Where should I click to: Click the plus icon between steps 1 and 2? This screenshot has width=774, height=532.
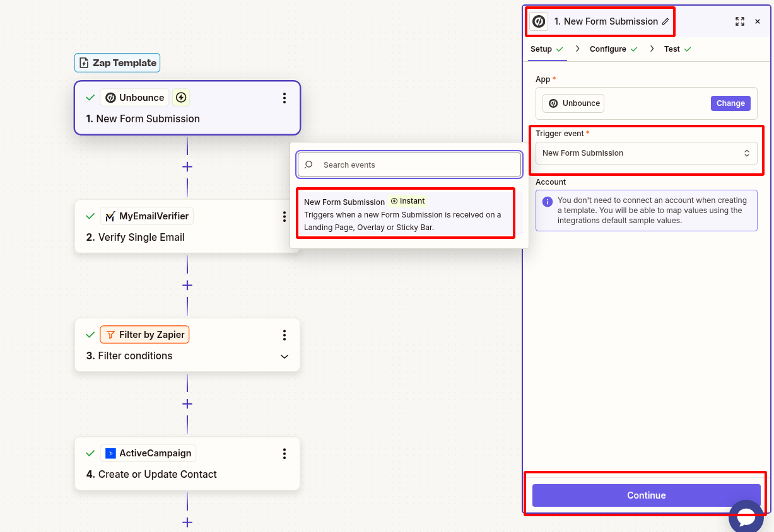pos(187,166)
